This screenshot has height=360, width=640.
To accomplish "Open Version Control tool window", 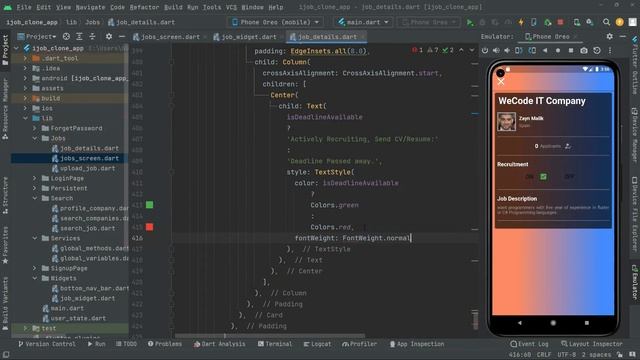I will pyautogui.click(x=47, y=344).
